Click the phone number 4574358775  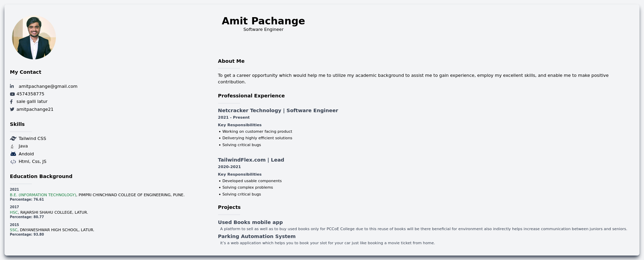[x=30, y=94]
